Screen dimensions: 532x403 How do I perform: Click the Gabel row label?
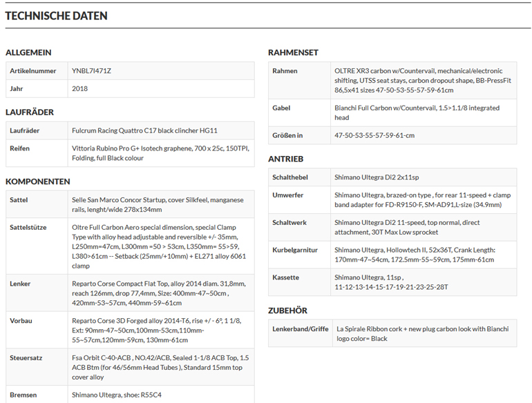click(x=281, y=108)
